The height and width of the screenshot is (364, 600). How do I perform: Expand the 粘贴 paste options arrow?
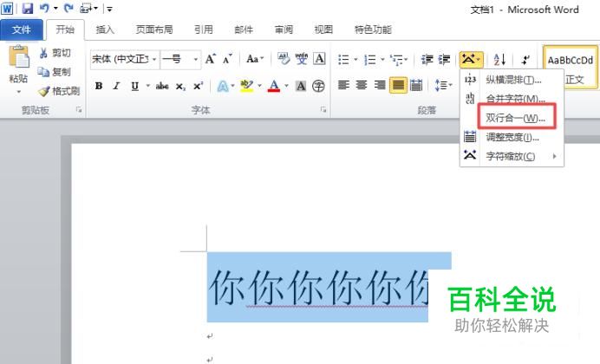coord(18,92)
